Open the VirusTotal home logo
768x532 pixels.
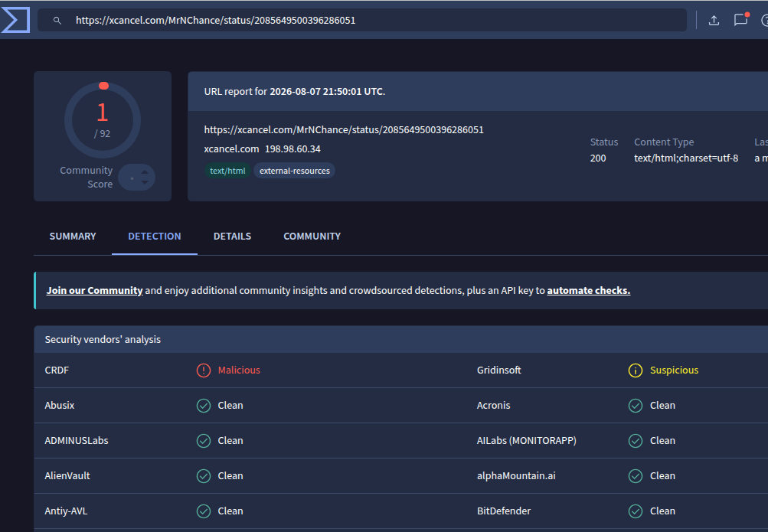click(15, 20)
